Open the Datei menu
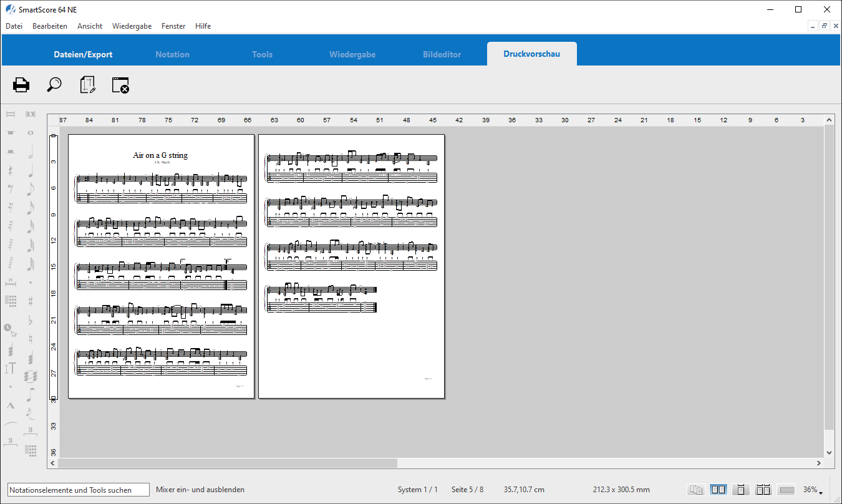This screenshot has height=504, width=842. pos(14,26)
